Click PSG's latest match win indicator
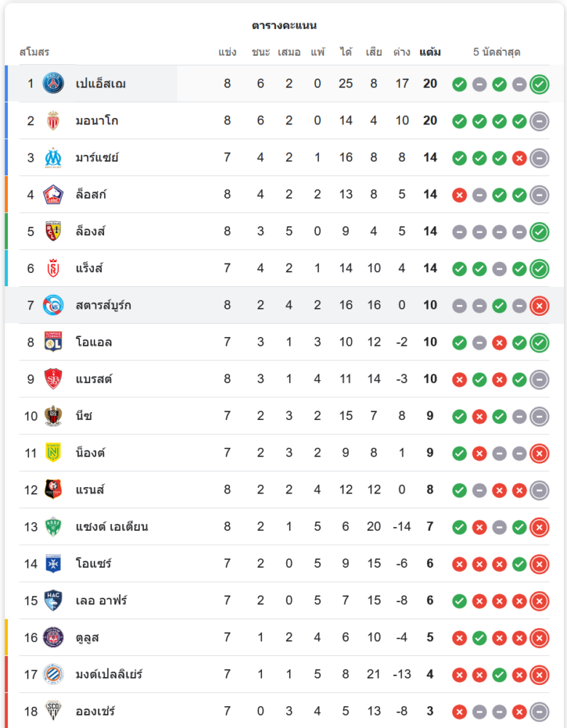Image resolution: width=567 pixels, height=728 pixels. (539, 84)
